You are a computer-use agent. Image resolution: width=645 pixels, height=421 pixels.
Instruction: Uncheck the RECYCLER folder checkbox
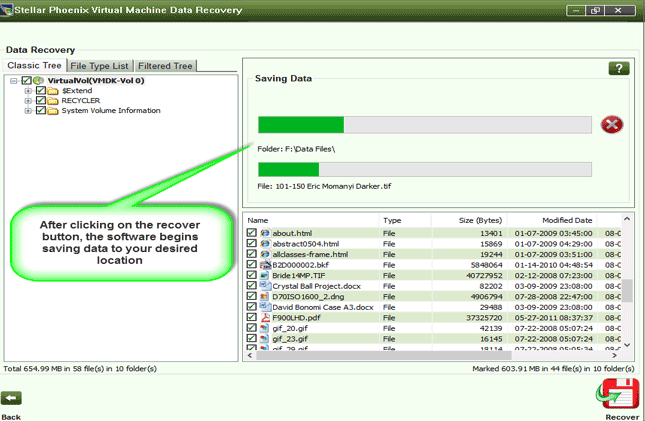(x=41, y=100)
